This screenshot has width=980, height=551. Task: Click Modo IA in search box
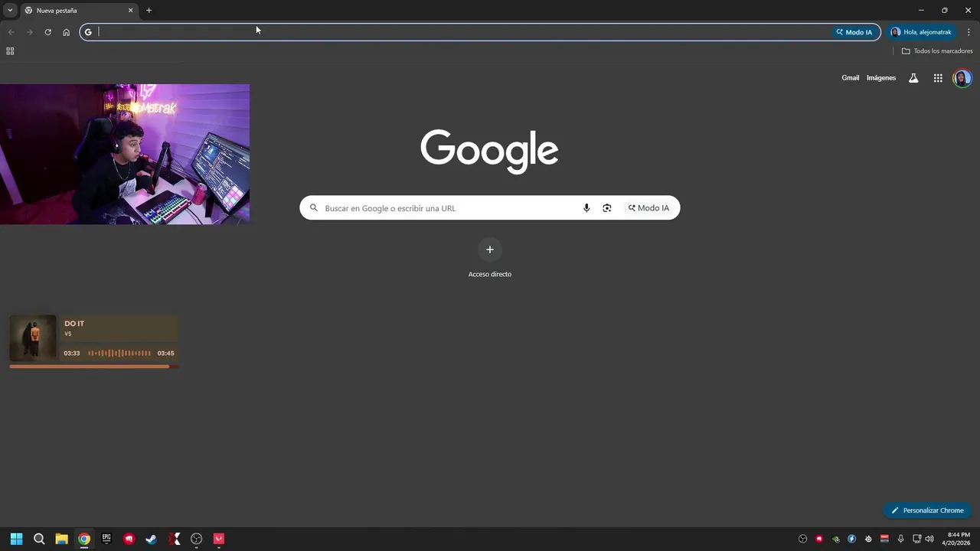pos(649,208)
